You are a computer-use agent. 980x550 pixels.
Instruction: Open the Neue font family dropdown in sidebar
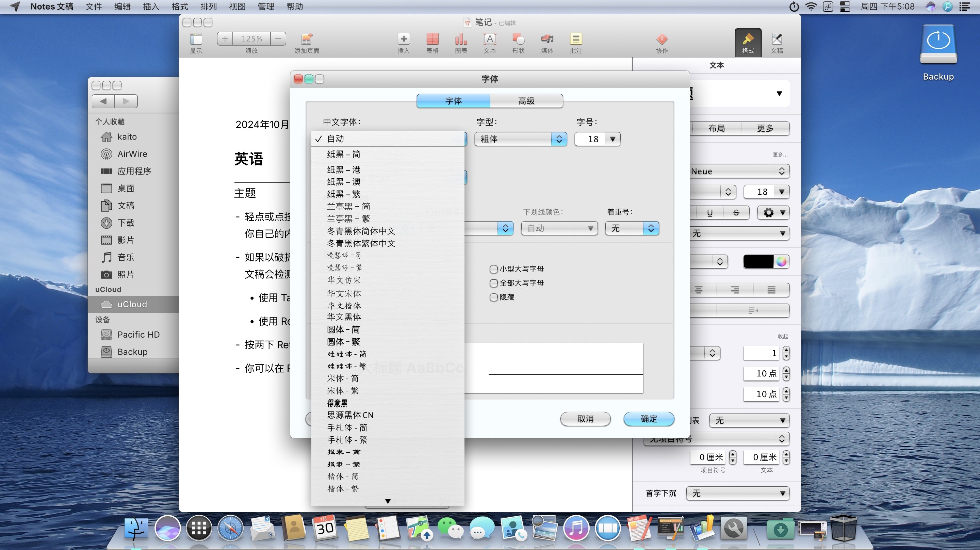click(739, 171)
